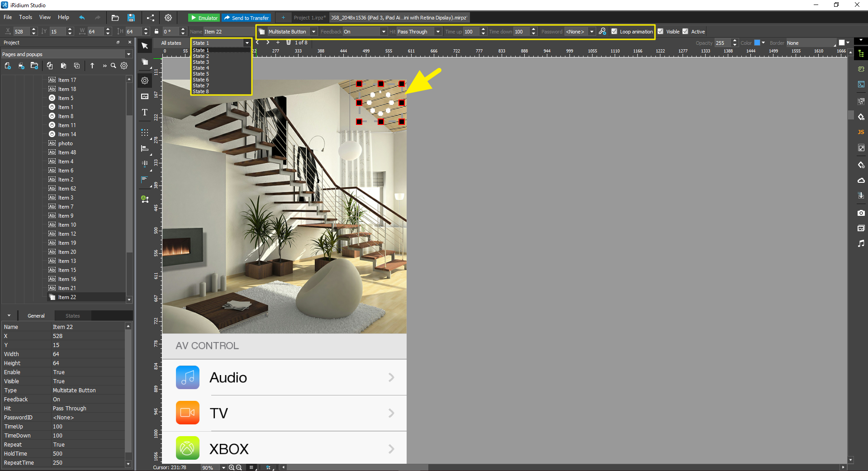The height and width of the screenshot is (471, 868).
Task: Click Send to Transfer button
Action: coord(246,17)
